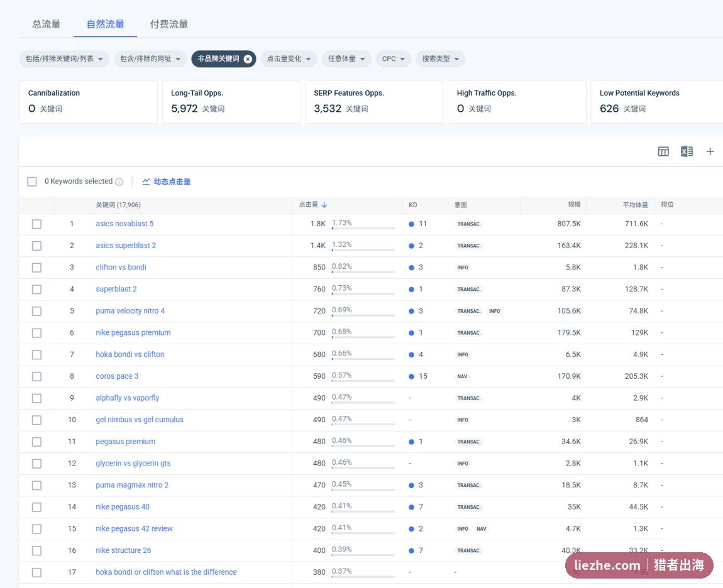Sort by the KD column header
723x588 pixels.
[412, 205]
